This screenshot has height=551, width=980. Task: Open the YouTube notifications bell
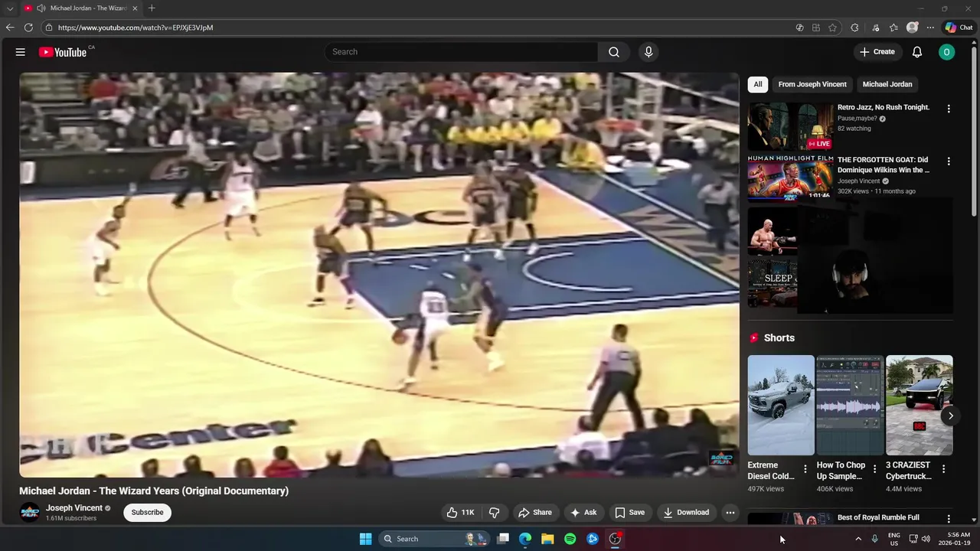point(917,52)
